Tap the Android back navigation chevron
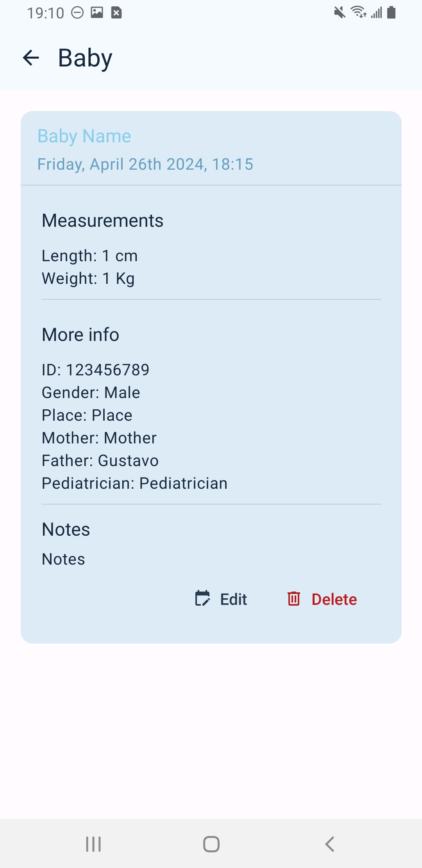The width and height of the screenshot is (422, 868). (x=329, y=844)
